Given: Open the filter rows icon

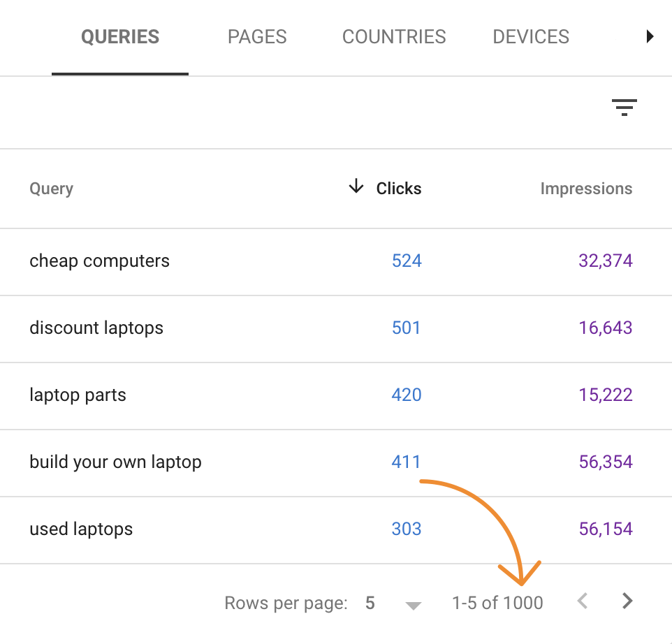Looking at the screenshot, I should tap(624, 107).
